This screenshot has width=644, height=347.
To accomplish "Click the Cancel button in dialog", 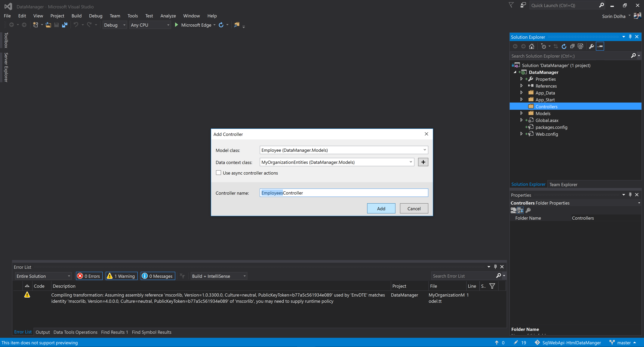I will (414, 208).
